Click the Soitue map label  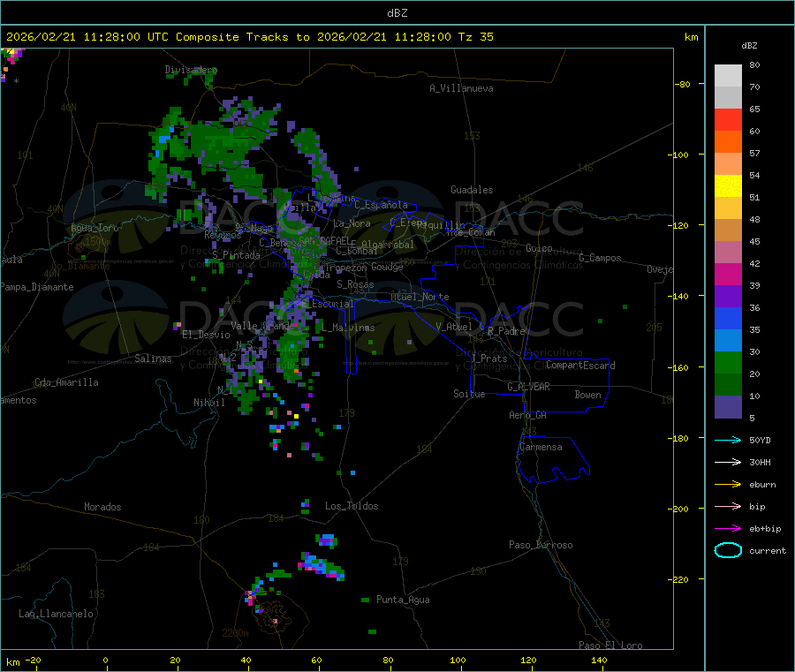[x=469, y=394]
